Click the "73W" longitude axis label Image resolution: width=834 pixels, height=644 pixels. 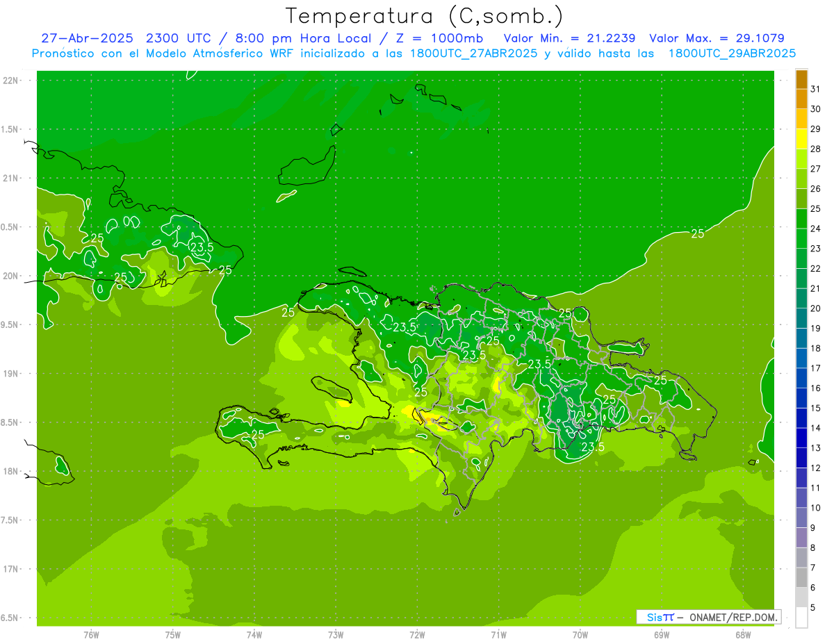pos(336,635)
